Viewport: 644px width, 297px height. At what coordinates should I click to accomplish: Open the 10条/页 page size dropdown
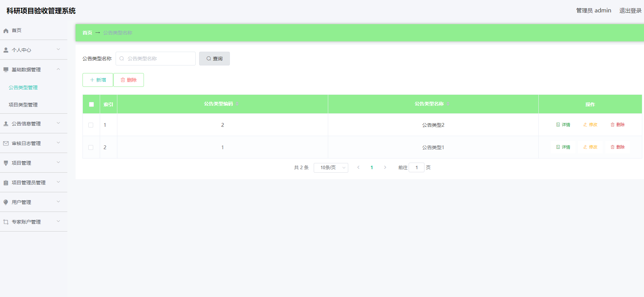(x=331, y=168)
